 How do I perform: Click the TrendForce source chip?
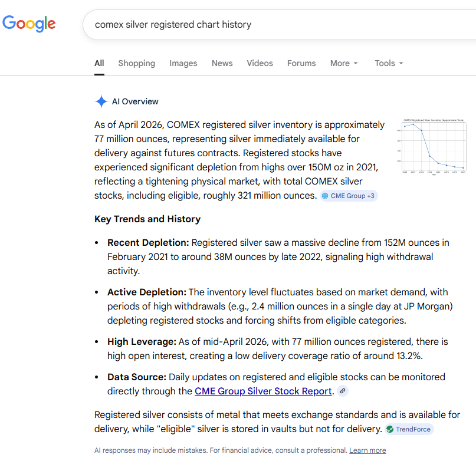tap(409, 429)
